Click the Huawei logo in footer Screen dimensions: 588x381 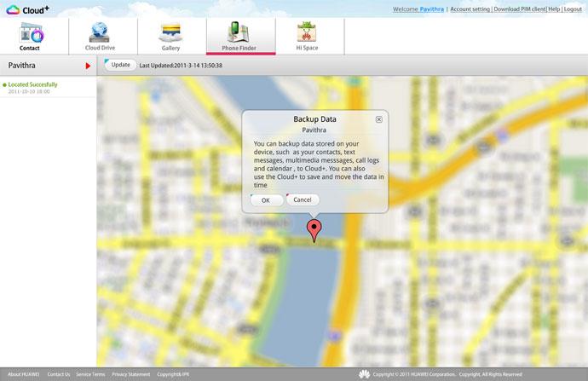pyautogui.click(x=364, y=374)
